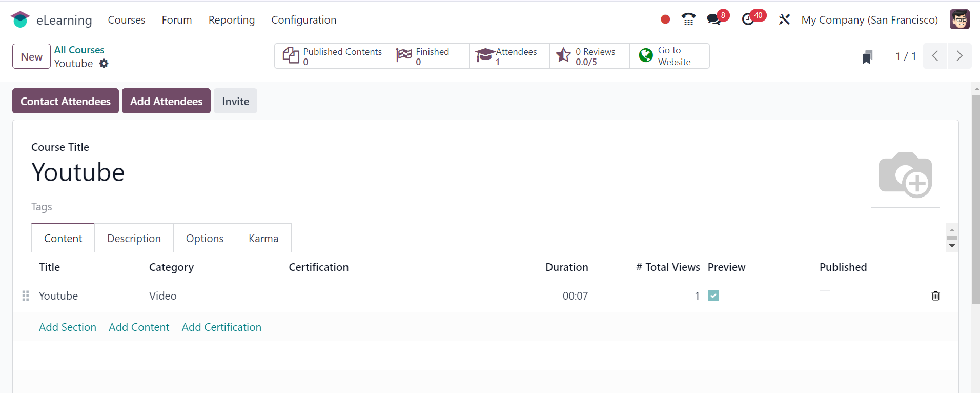This screenshot has width=980, height=393.
Task: Open the user avatar menu
Action: pos(959,19)
